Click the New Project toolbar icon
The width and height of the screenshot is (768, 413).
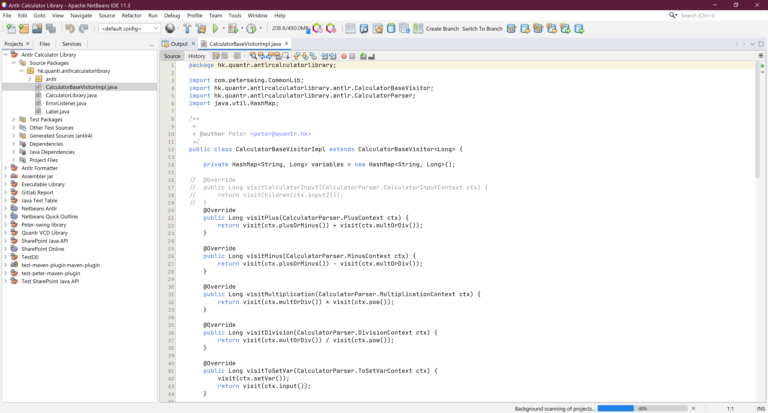[x=24, y=28]
